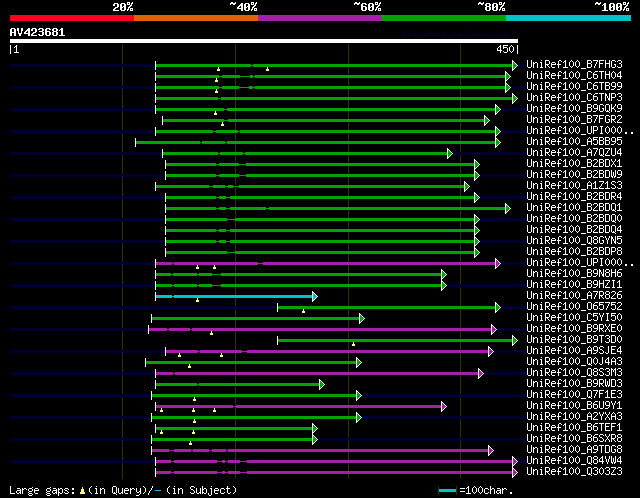Select the query name AV423681
Viewport: 640px width, 498px height.
click(37, 32)
